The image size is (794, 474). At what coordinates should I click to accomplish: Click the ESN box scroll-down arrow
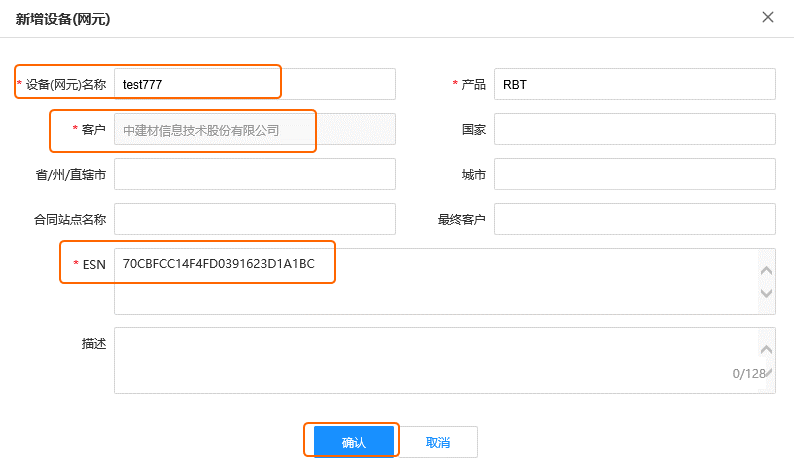766,293
